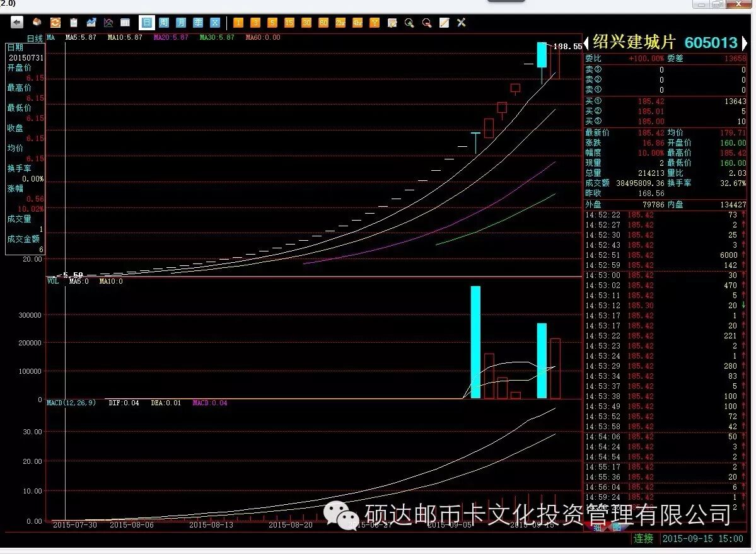Image resolution: width=756 pixels, height=554 pixels.
Task: Open the crossed tools settings icon
Action: tap(462, 23)
